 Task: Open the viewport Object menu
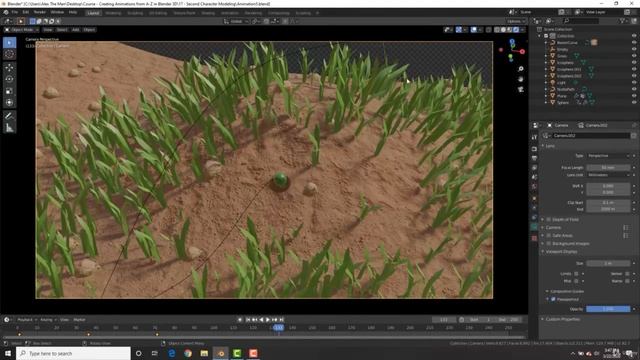89,30
